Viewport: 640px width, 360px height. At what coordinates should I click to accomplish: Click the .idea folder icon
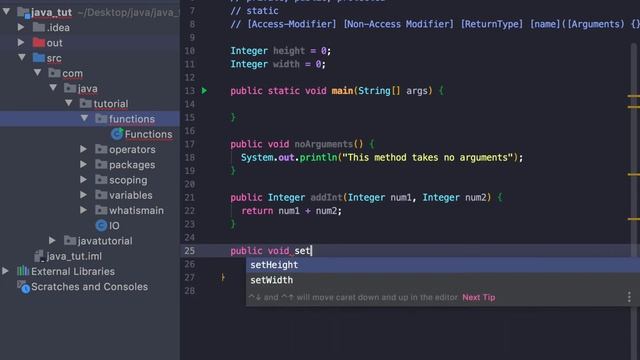(x=39, y=27)
